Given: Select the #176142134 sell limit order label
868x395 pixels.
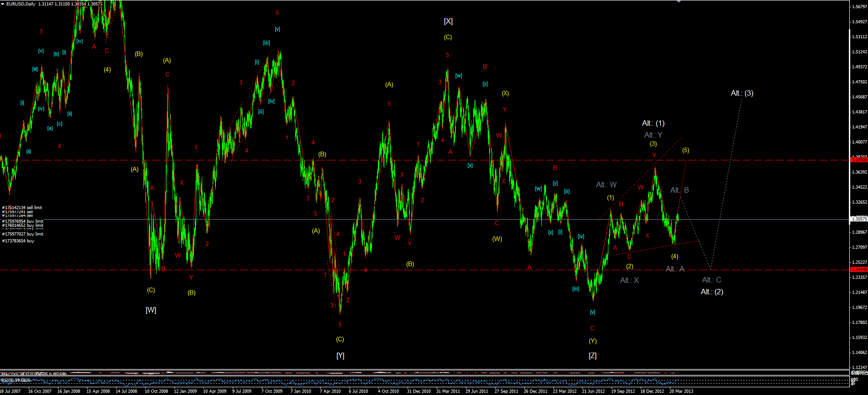Looking at the screenshot, I should (22, 208).
